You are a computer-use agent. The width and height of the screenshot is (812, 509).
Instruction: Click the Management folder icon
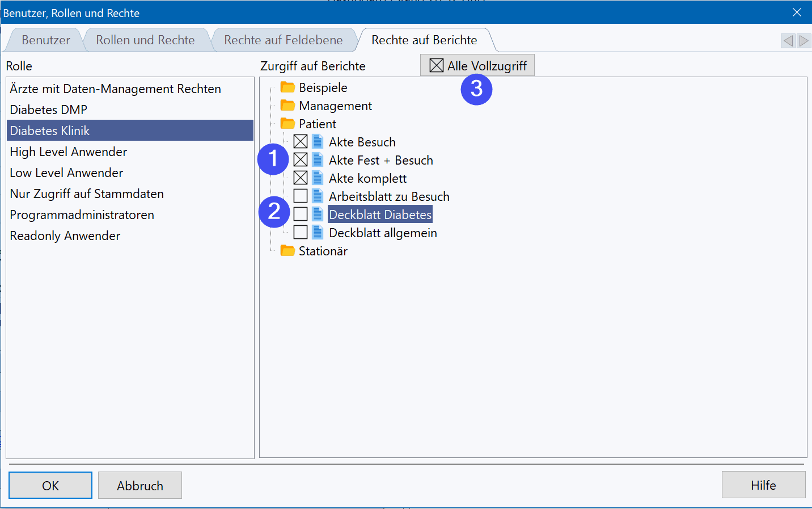287,106
